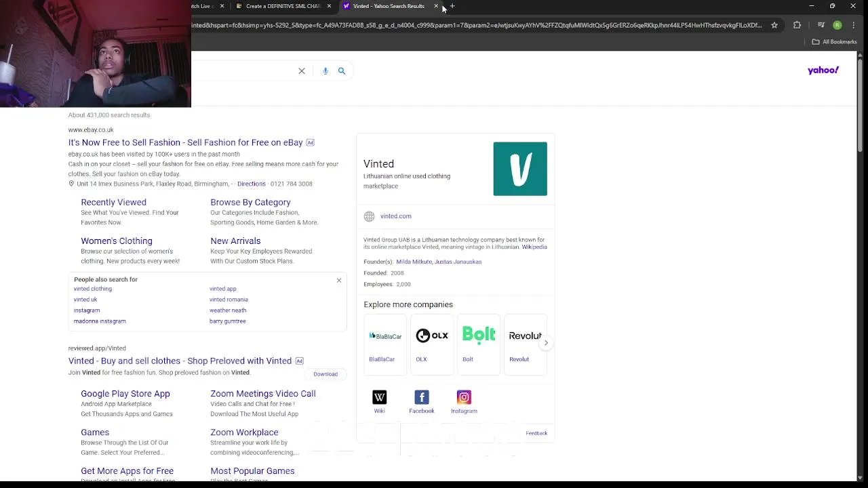The height and width of the screenshot is (488, 868).
Task: Open the vinted.com website link
Action: (396, 216)
